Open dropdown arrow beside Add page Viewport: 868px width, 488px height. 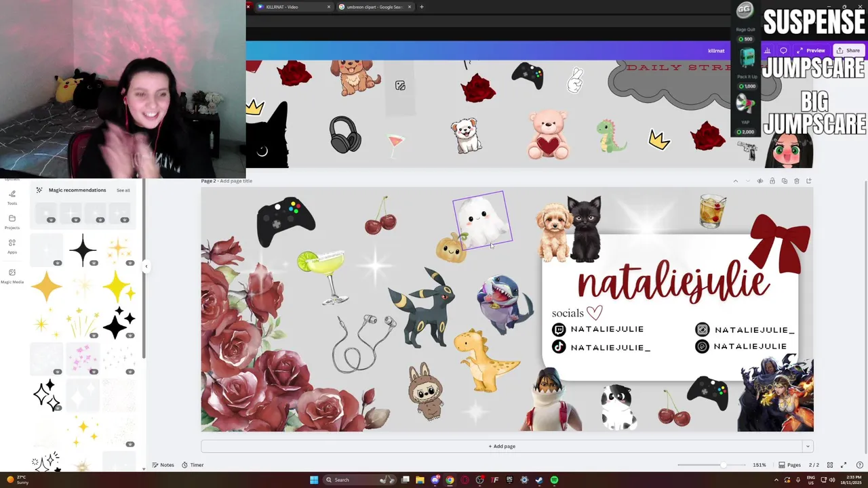tap(807, 446)
